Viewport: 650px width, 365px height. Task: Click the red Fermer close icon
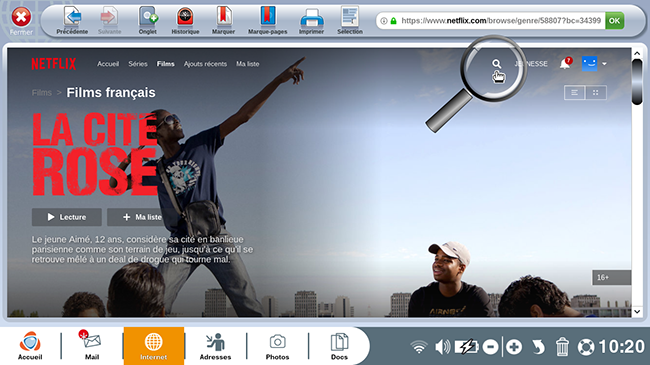point(21,18)
